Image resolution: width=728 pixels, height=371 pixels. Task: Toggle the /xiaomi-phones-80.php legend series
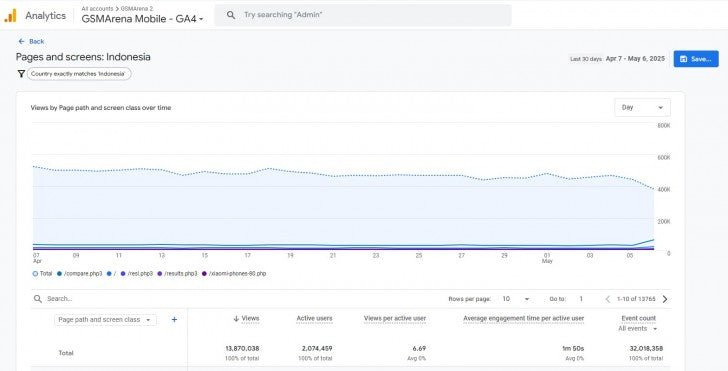[234, 273]
